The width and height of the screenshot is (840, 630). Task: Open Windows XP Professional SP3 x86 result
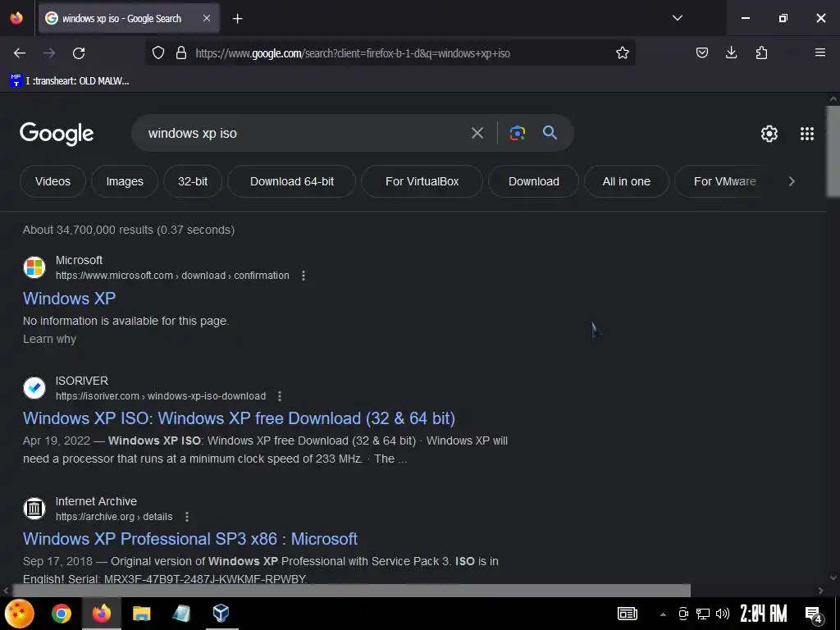[x=190, y=539]
